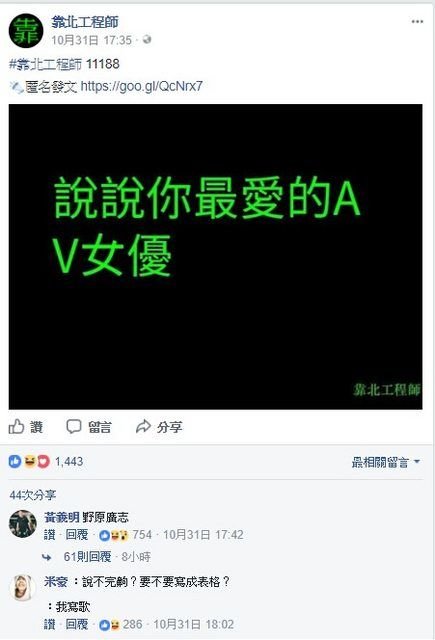Click the 留言 comment bubble icon
The height and width of the screenshot is (640, 435).
[74, 427]
